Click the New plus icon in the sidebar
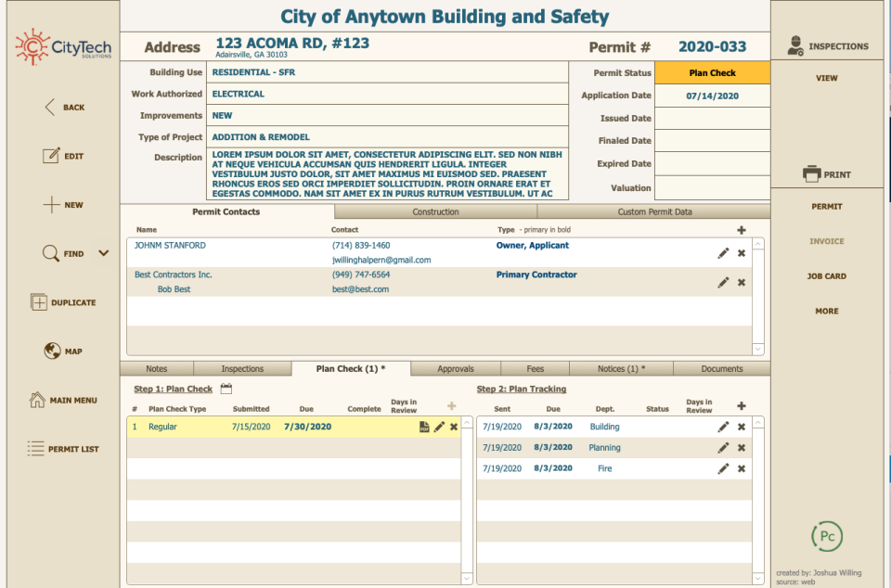Viewport: 891px width, 588px height. click(53, 204)
